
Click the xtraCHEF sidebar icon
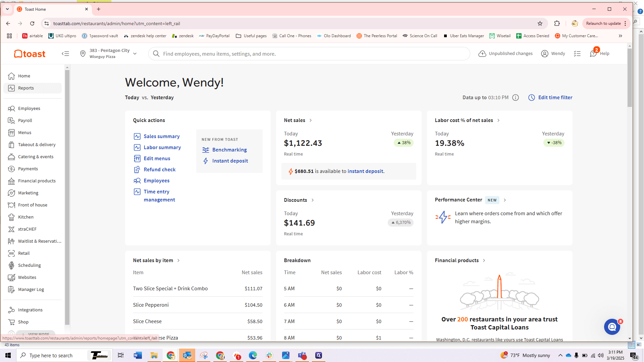click(11, 229)
